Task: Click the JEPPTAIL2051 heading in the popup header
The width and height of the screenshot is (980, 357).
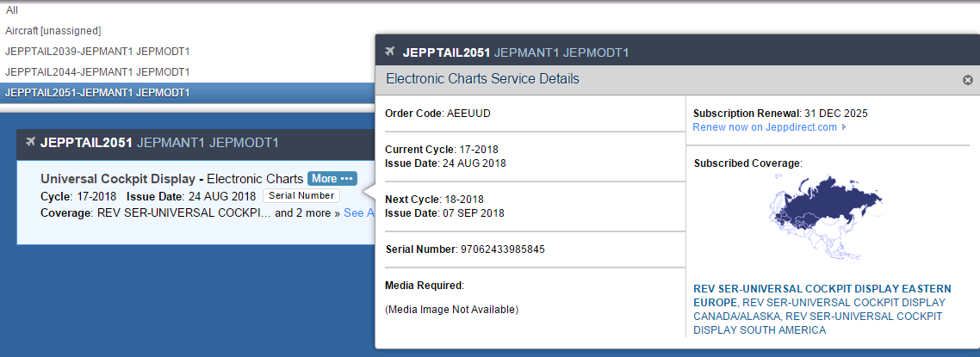Action: (x=445, y=52)
